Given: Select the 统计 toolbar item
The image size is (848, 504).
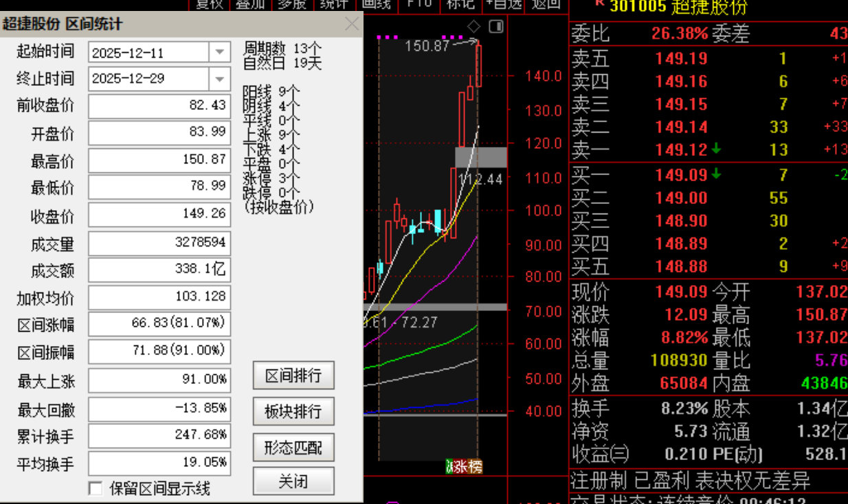Looking at the screenshot, I should (334, 3).
